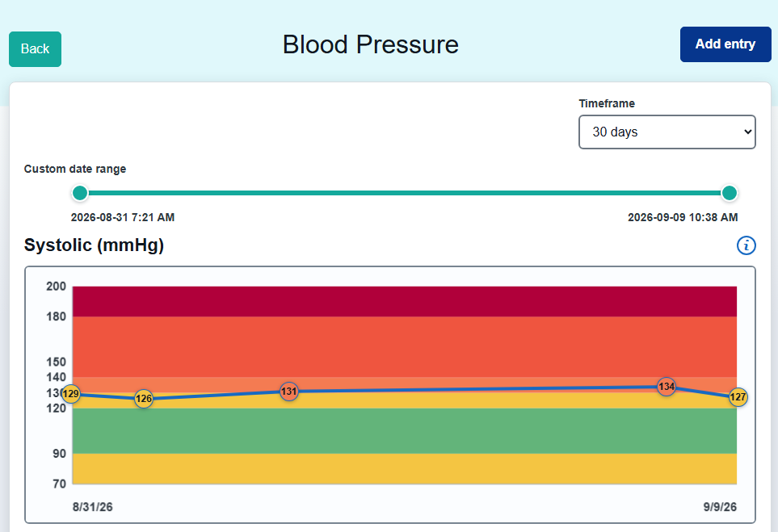Viewport: 778px width, 532px height.
Task: Click the left date range slider handle
Action: pos(80,193)
